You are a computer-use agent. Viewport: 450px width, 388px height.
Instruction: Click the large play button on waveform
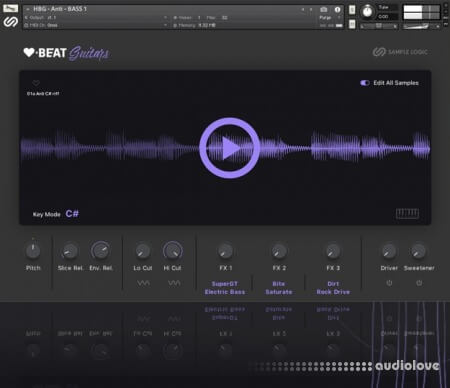[x=229, y=148]
